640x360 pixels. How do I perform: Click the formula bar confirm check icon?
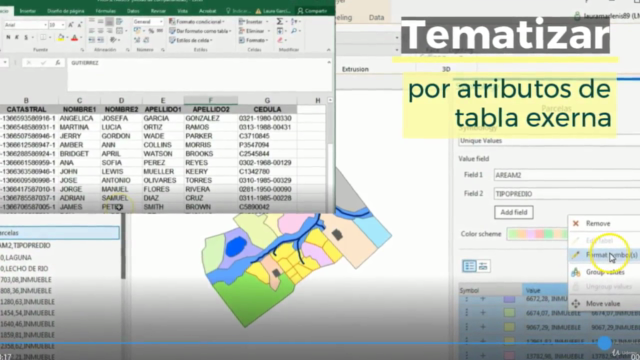point(43,62)
